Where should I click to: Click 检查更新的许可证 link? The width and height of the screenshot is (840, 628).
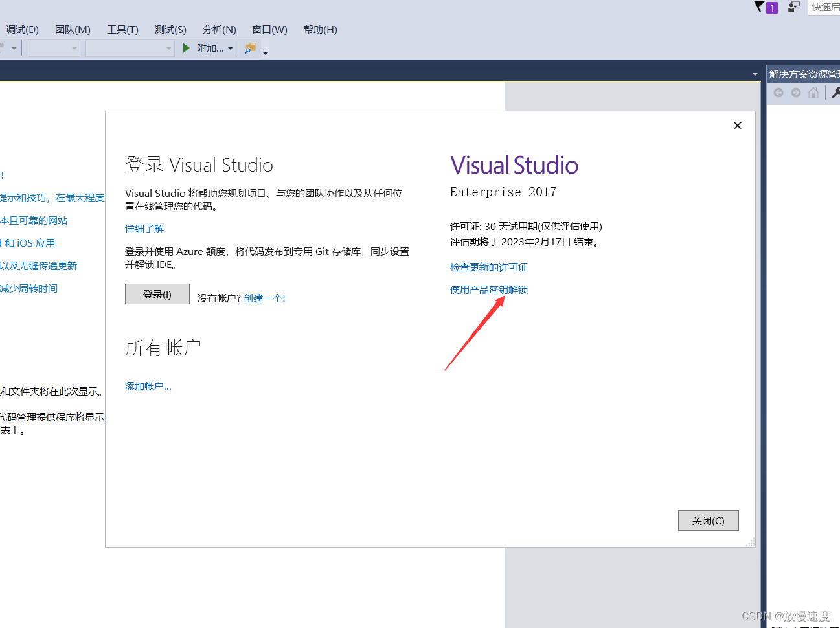point(489,267)
